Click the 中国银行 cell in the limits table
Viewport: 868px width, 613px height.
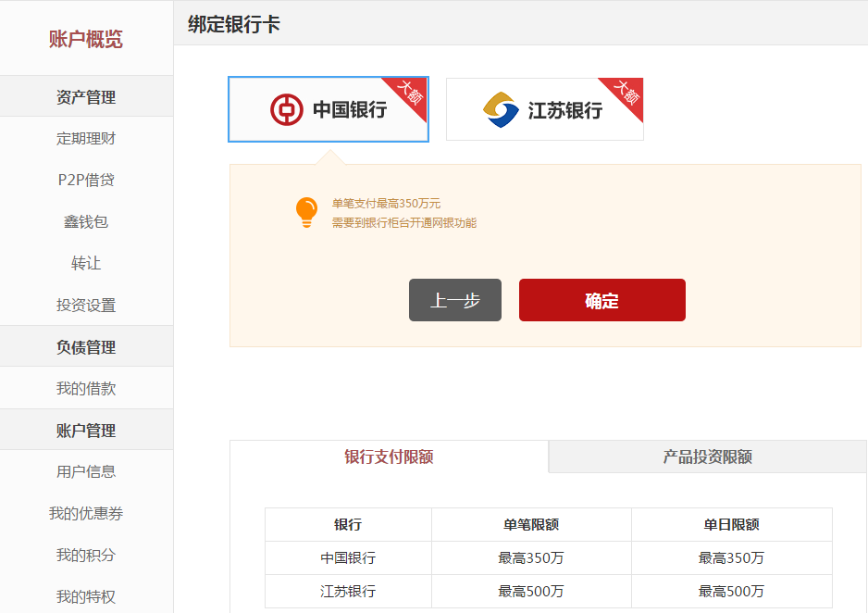pos(348,557)
